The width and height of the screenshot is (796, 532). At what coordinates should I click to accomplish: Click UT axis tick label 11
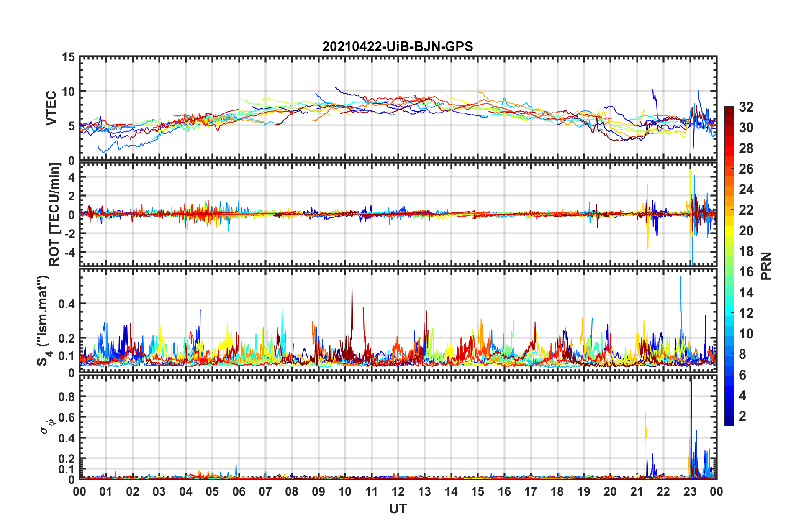pyautogui.click(x=372, y=491)
